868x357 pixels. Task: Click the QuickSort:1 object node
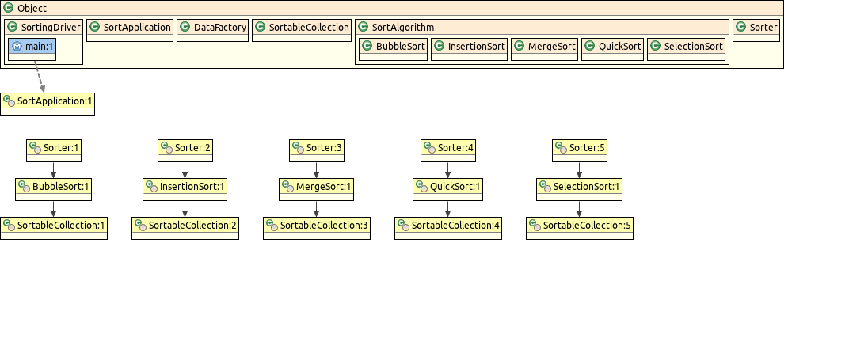(x=448, y=188)
